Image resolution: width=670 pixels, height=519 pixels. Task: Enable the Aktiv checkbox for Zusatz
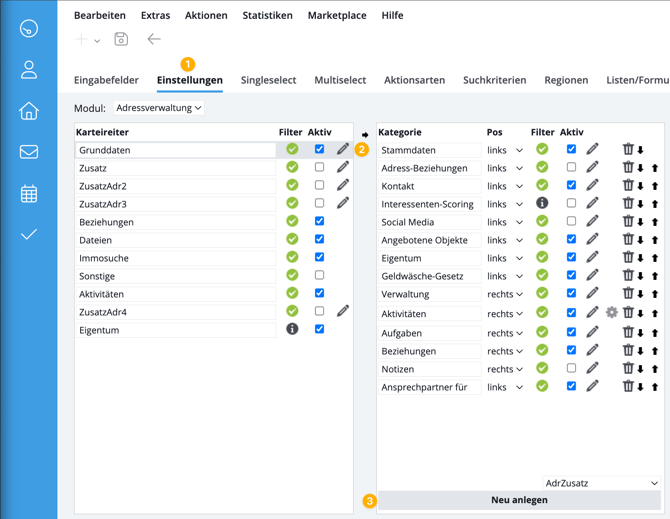pos(319,167)
